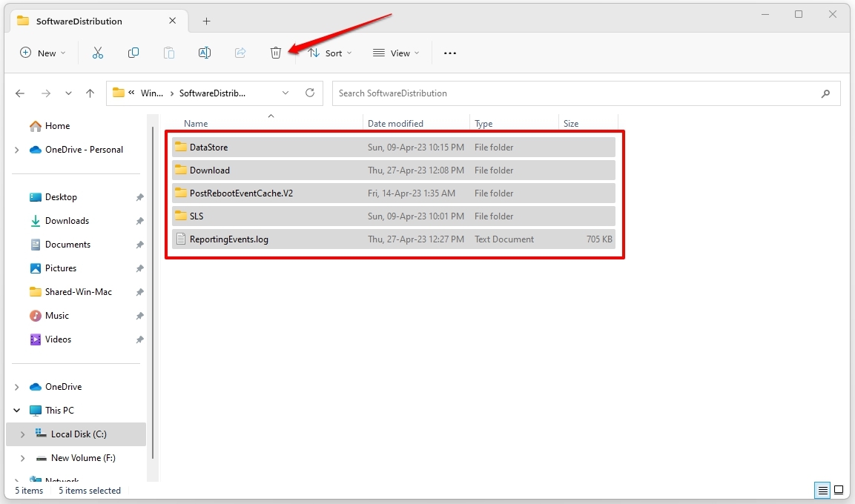This screenshot has height=504, width=855.
Task: Click Fri, 14-Apr-23 1:35 AM date
Action: (x=411, y=193)
